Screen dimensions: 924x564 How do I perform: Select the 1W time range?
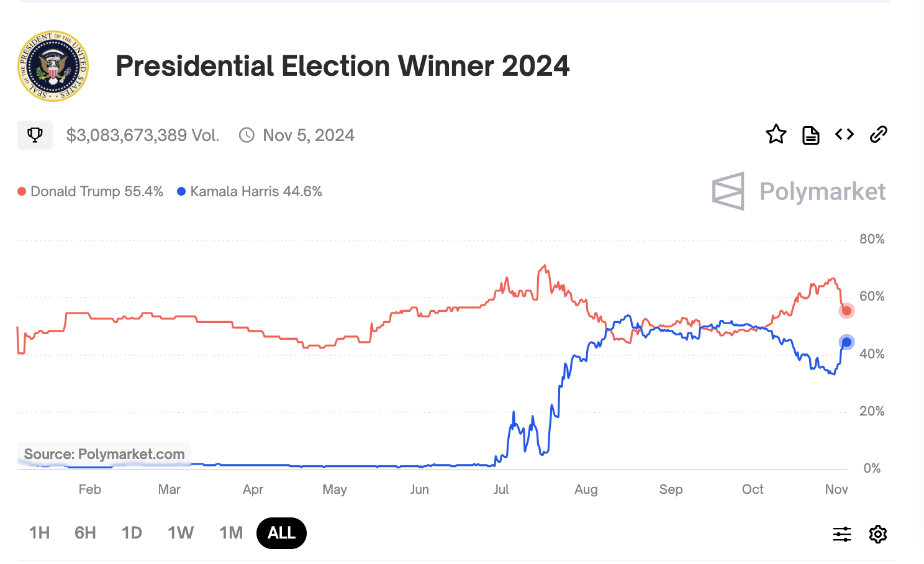coord(180,533)
